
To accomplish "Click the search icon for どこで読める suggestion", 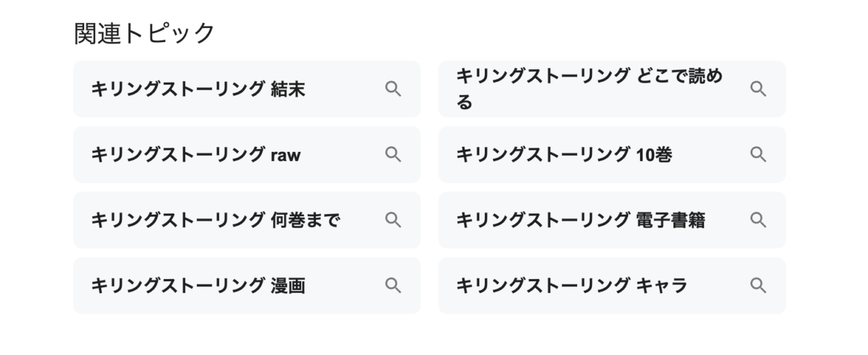I will (x=758, y=89).
